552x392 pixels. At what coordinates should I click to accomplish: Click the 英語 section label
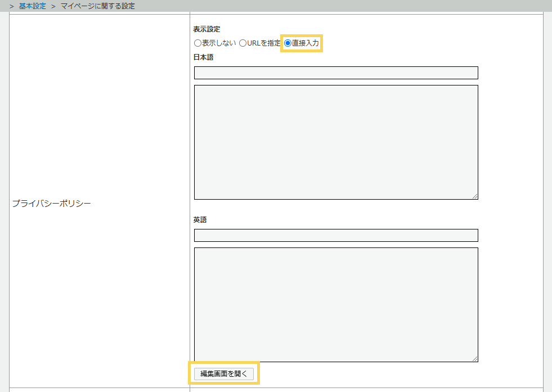click(x=200, y=220)
